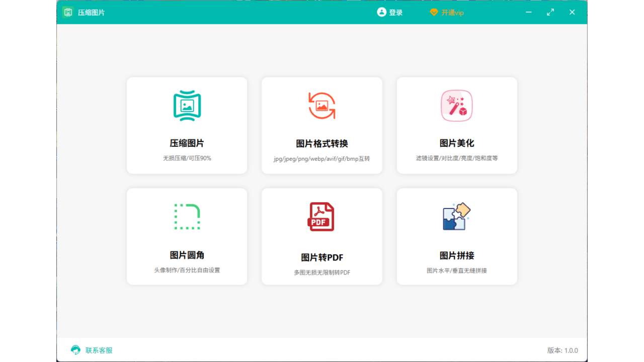Open the 图片转PDF feature card
The height and width of the screenshot is (362, 644).
[x=321, y=236]
